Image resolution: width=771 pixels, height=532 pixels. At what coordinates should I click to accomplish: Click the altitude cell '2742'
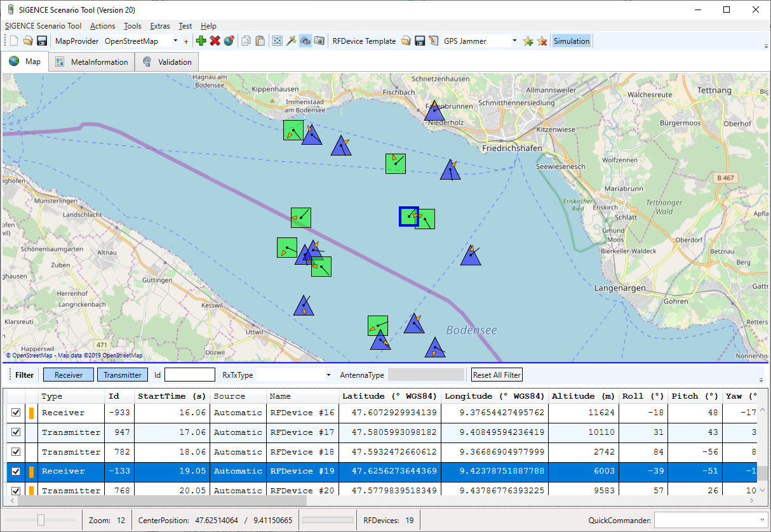[x=583, y=452]
